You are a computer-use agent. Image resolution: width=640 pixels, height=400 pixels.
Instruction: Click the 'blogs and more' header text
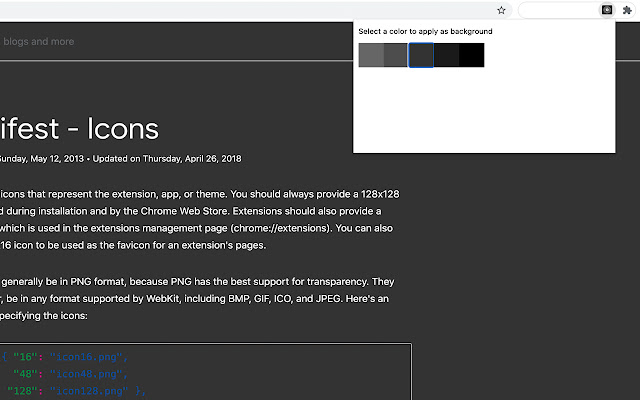(x=39, y=42)
